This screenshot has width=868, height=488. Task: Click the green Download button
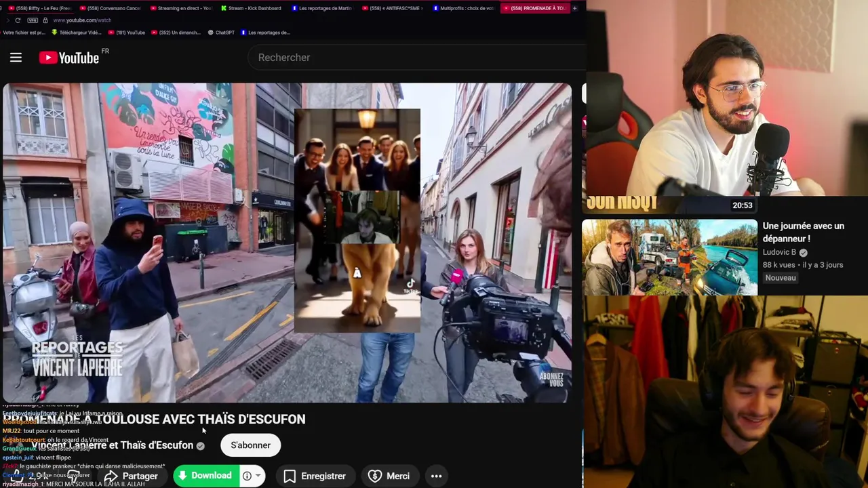(204, 476)
